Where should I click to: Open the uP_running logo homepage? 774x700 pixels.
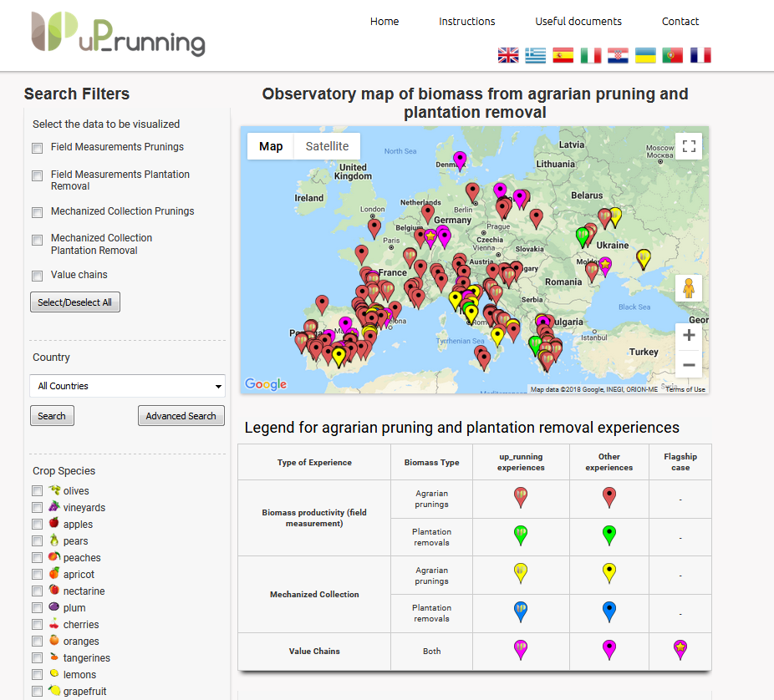click(x=119, y=33)
